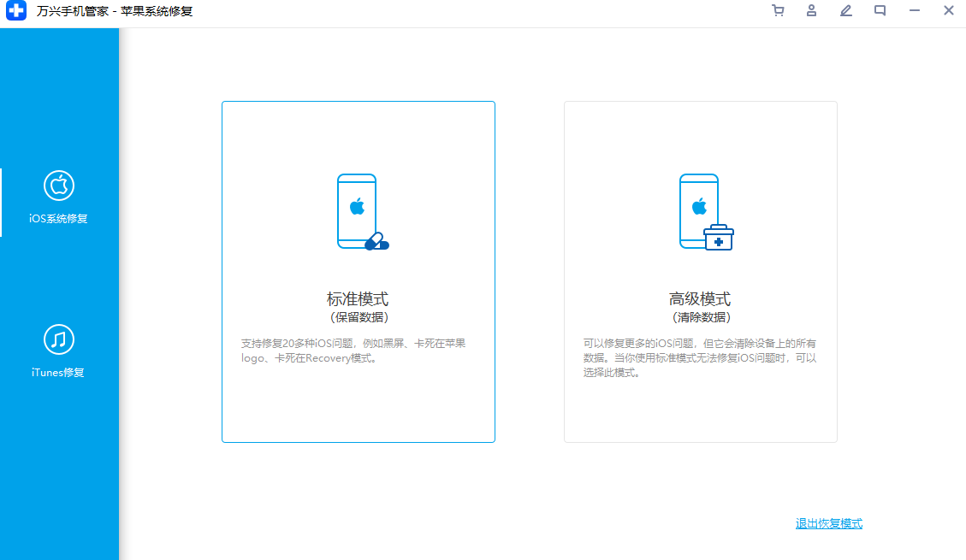
Task: Click the (保留数据) subtitle
Action: pyautogui.click(x=359, y=317)
